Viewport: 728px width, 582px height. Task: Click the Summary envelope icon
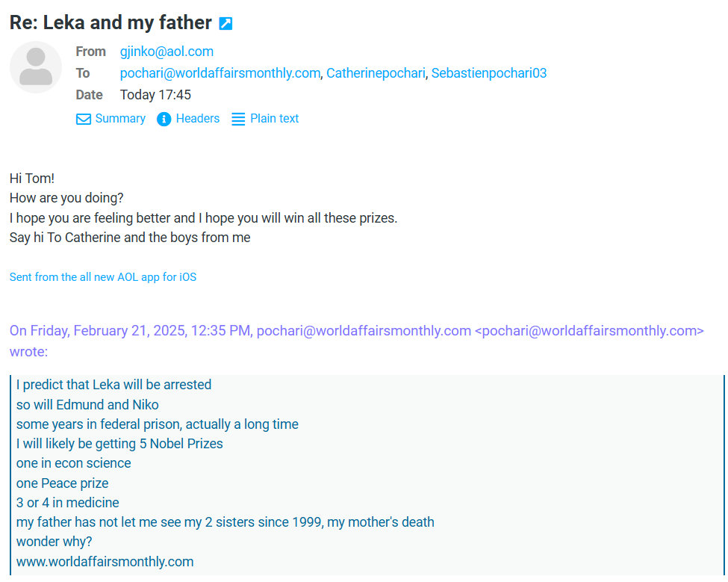pyautogui.click(x=84, y=119)
